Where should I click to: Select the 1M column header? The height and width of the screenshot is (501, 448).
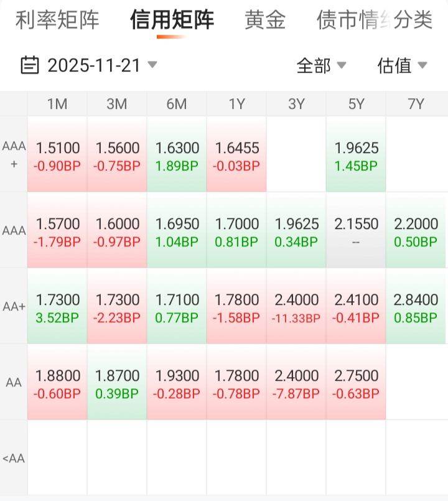[x=57, y=104]
